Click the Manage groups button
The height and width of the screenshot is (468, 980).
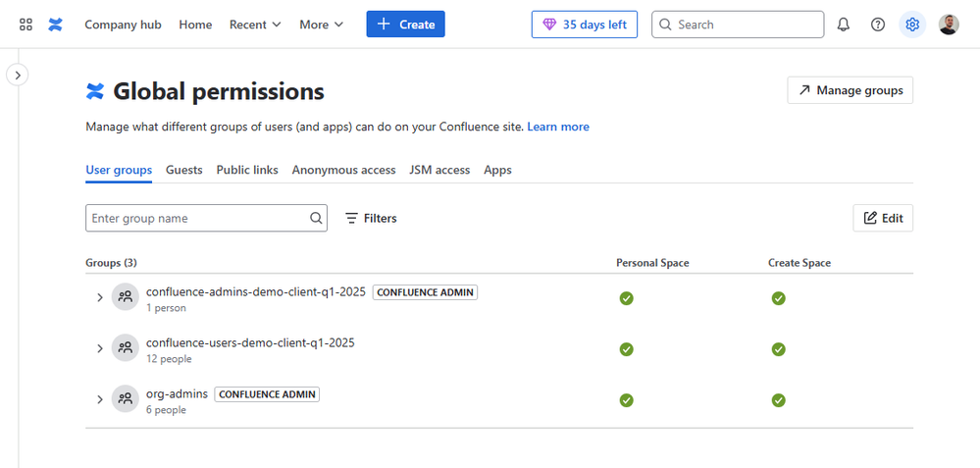point(850,90)
